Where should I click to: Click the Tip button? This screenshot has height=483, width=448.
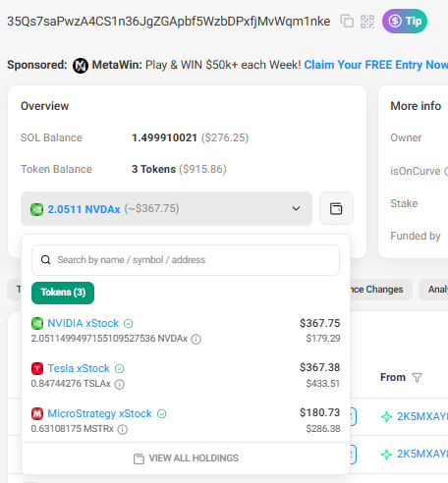(x=405, y=22)
